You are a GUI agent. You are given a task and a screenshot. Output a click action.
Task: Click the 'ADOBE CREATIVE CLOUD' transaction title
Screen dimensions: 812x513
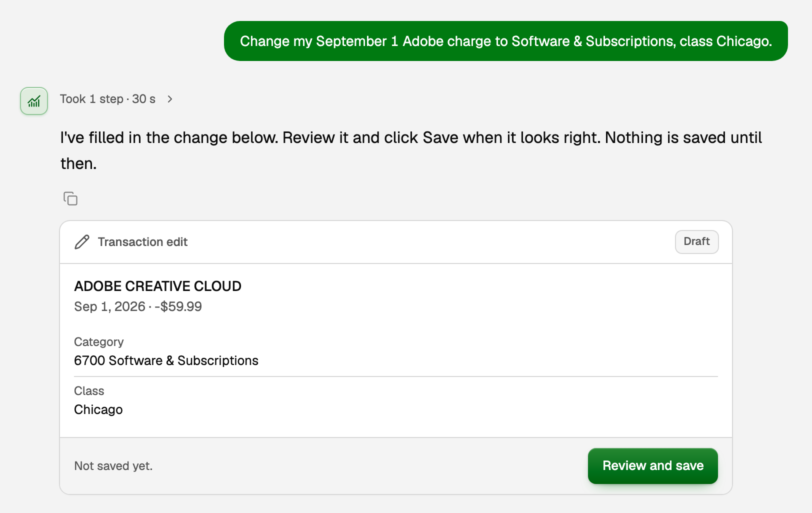158,286
